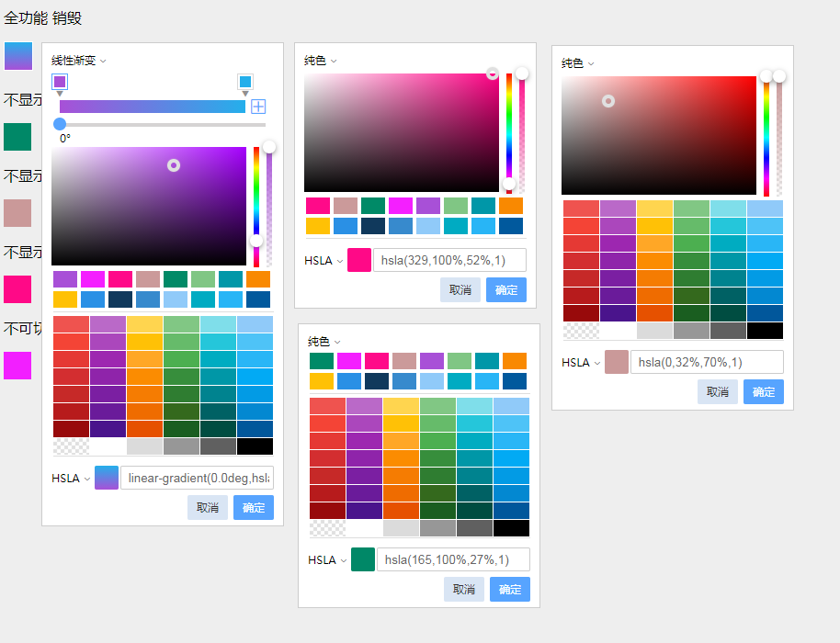Screen dimensions: 840x643
Task: Click 取消 in the rosy-brown picker
Action: 718,392
